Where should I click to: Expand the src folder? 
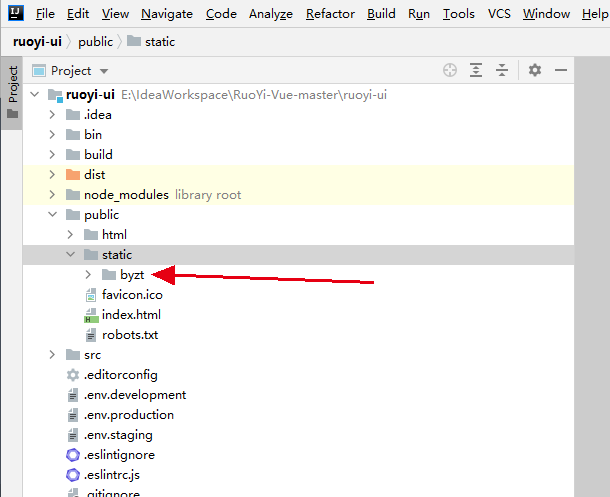(52, 355)
